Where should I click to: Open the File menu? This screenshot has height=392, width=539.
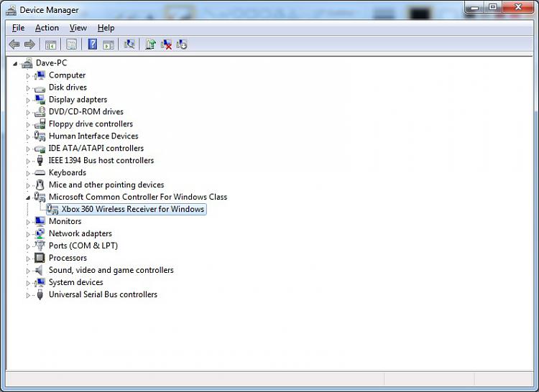[x=18, y=28]
